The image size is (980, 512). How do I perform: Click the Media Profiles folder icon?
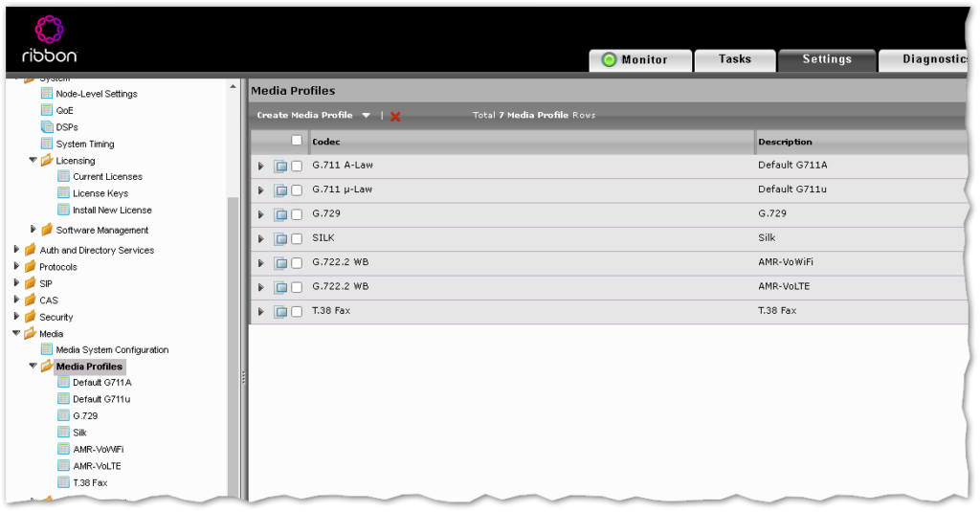coord(47,367)
